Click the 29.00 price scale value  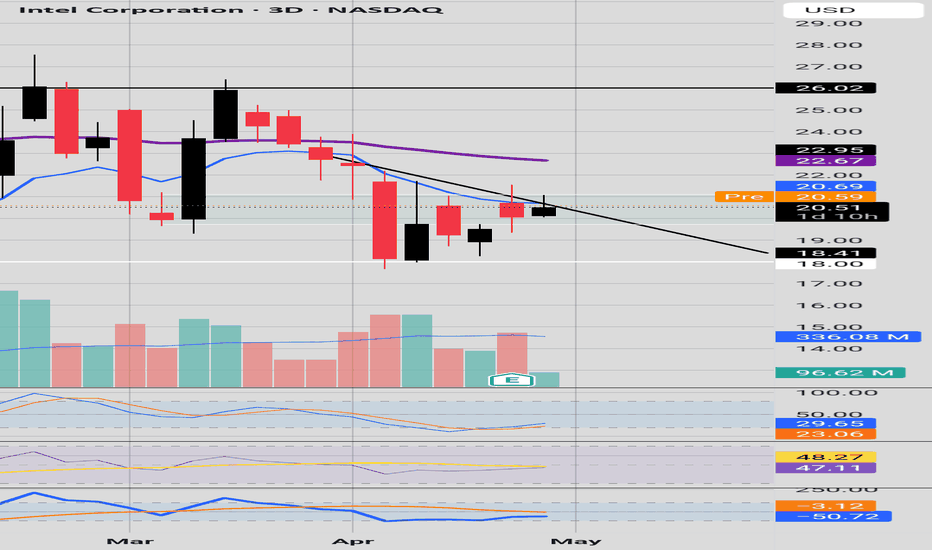click(829, 24)
